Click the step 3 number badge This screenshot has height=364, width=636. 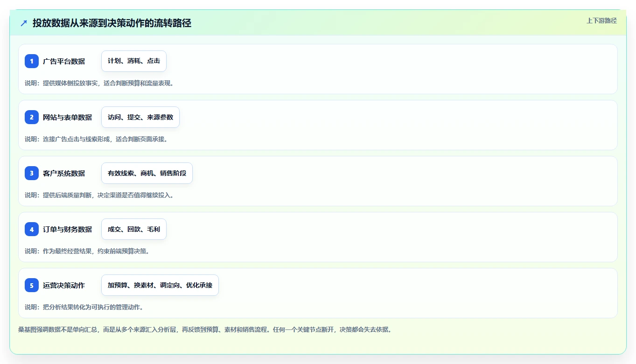pyautogui.click(x=32, y=173)
